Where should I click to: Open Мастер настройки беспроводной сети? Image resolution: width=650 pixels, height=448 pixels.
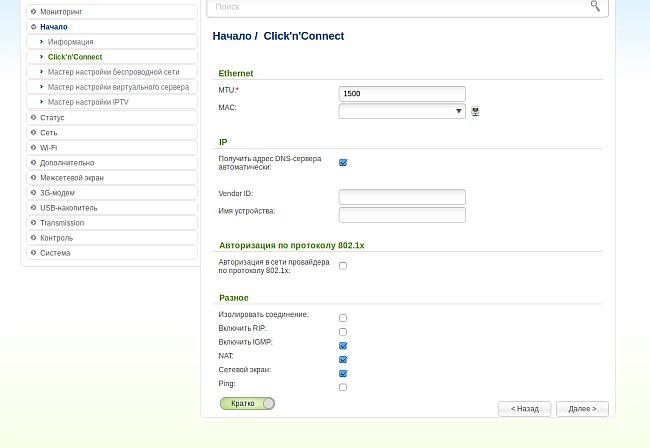tap(113, 72)
